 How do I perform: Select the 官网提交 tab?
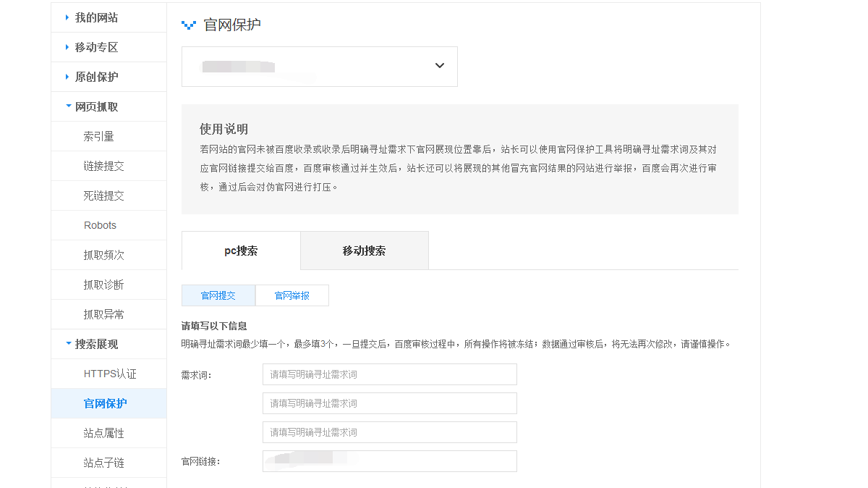point(218,295)
